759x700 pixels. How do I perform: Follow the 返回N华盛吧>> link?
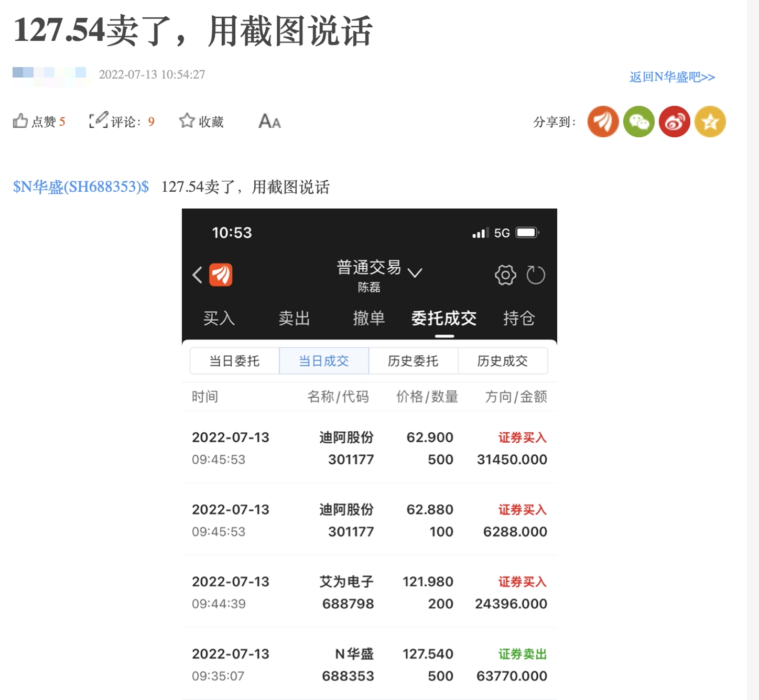(x=672, y=77)
